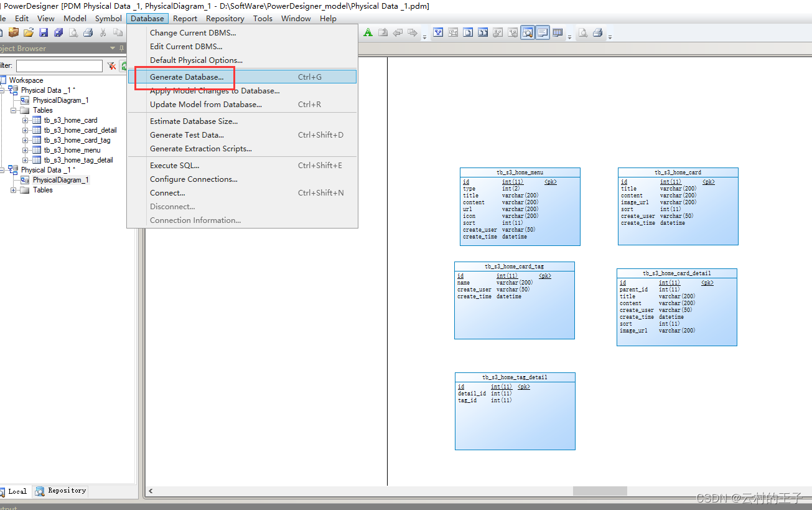Click the Tables folder icon under first model
812x510 pixels.
click(x=25, y=110)
